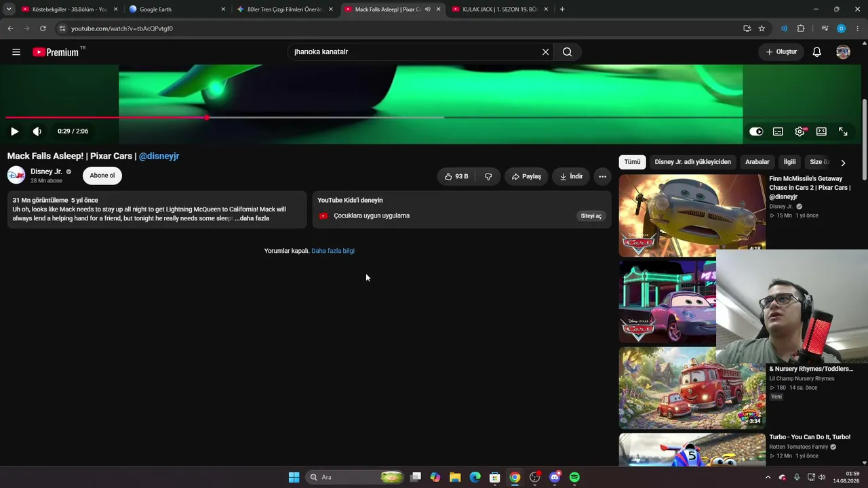Dislike the video
The width and height of the screenshot is (868, 488).
[488, 176]
